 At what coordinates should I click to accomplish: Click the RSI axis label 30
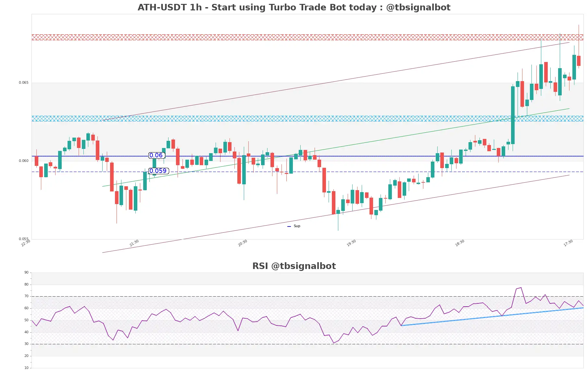pyautogui.click(x=26, y=344)
